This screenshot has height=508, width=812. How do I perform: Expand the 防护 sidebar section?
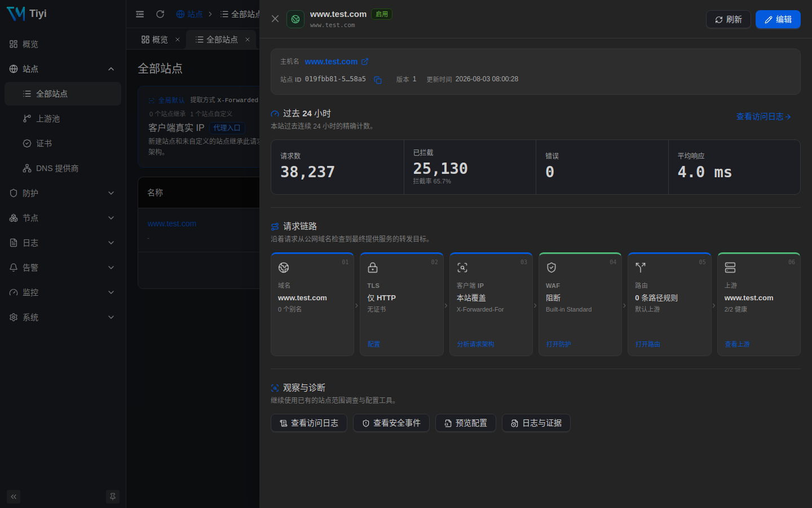63,193
